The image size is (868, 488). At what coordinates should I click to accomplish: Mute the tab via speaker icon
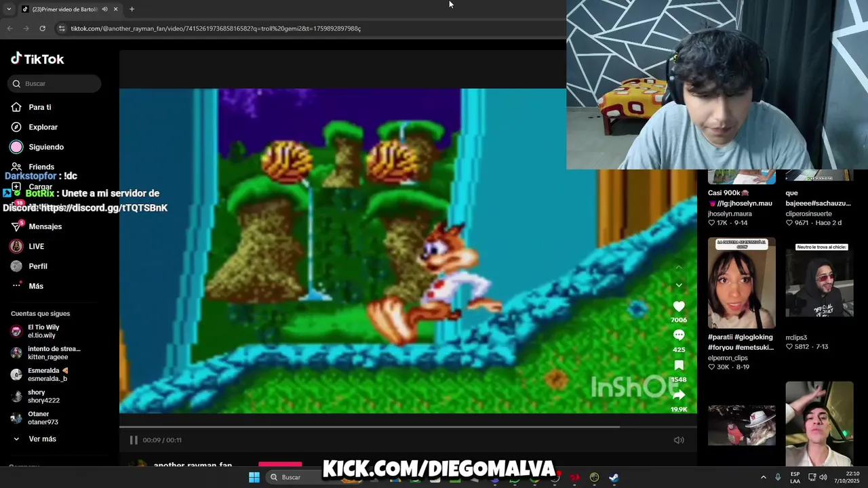coord(104,9)
